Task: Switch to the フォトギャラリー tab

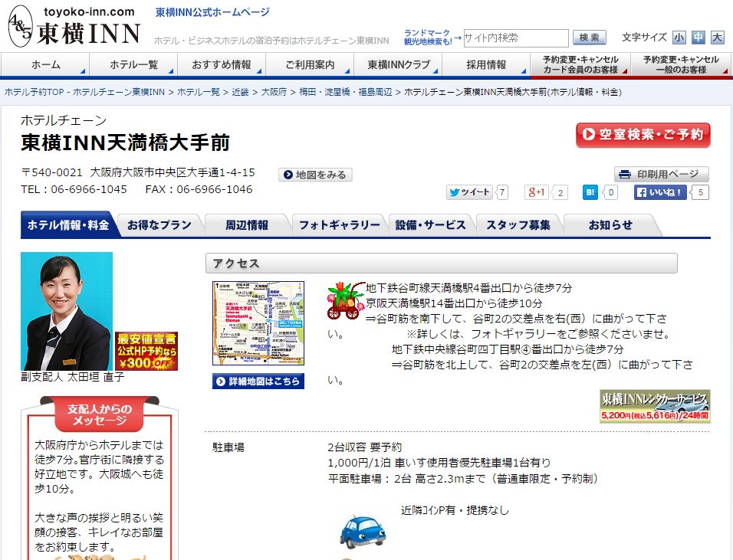Action: tap(339, 225)
